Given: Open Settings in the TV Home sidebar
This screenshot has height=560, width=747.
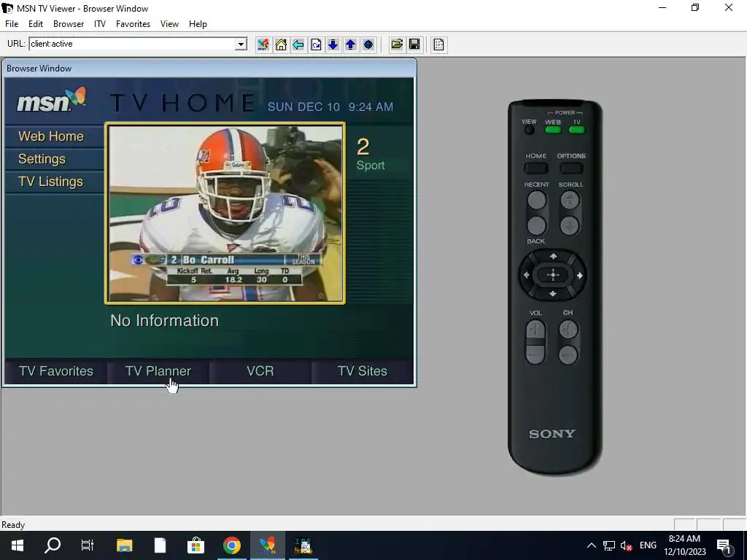Looking at the screenshot, I should click(42, 159).
